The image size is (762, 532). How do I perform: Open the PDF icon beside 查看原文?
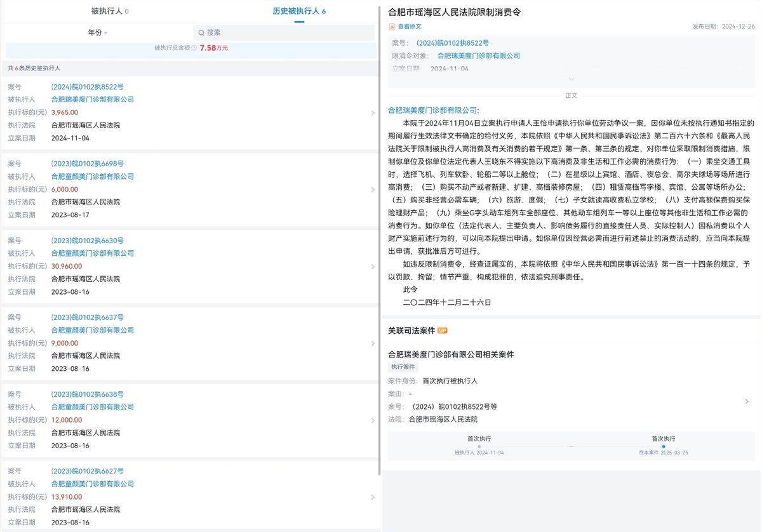tap(392, 27)
